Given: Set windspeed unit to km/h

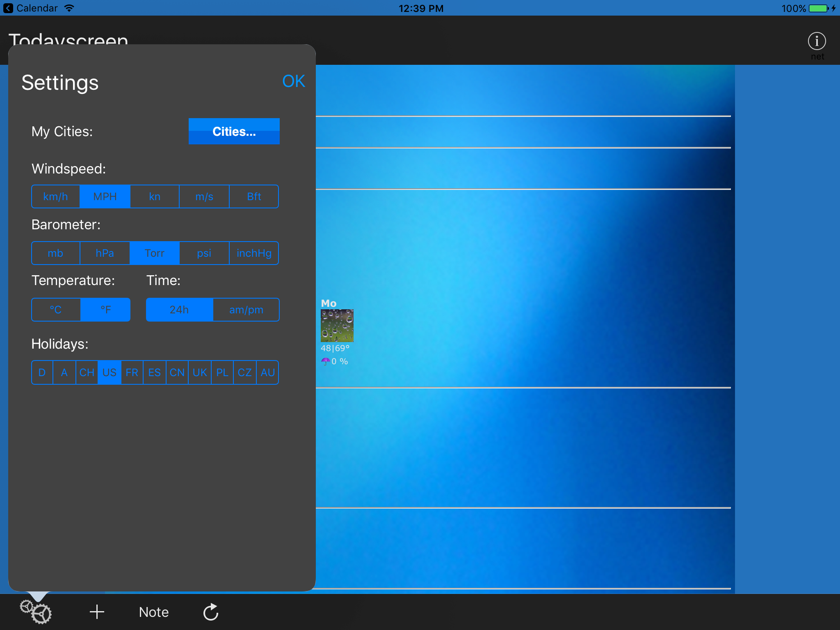Looking at the screenshot, I should (56, 196).
